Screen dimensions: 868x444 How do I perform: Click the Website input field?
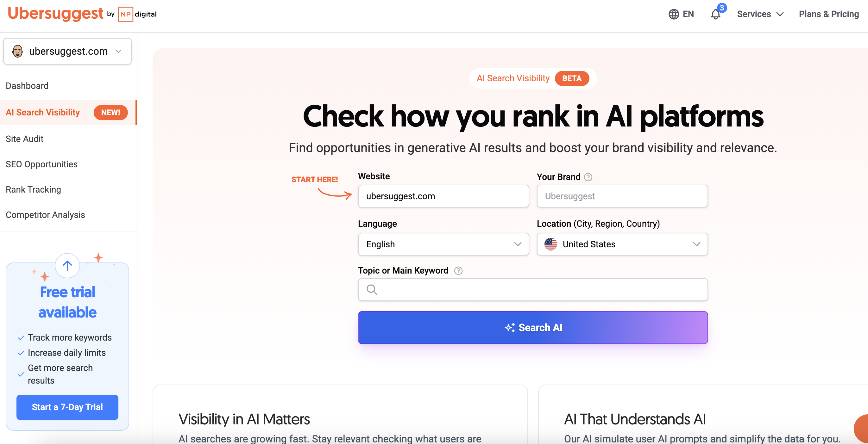click(443, 196)
